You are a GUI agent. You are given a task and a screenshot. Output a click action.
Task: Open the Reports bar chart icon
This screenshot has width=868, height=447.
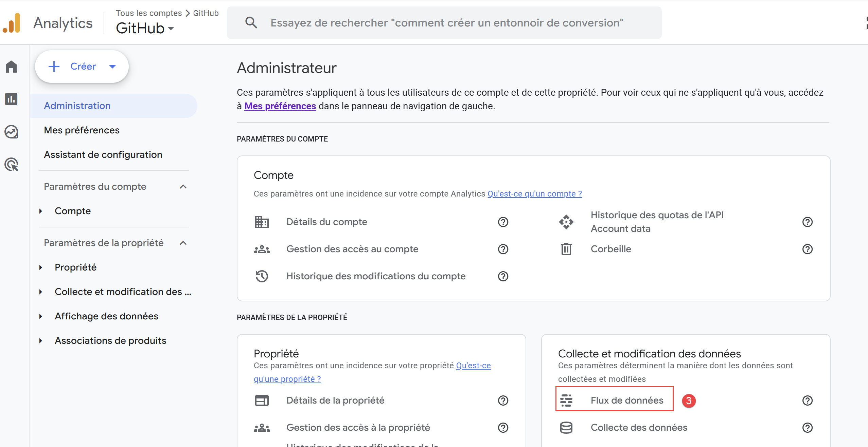(11, 99)
